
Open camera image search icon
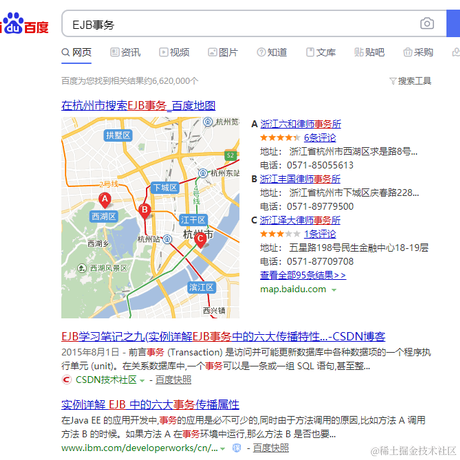point(427,23)
